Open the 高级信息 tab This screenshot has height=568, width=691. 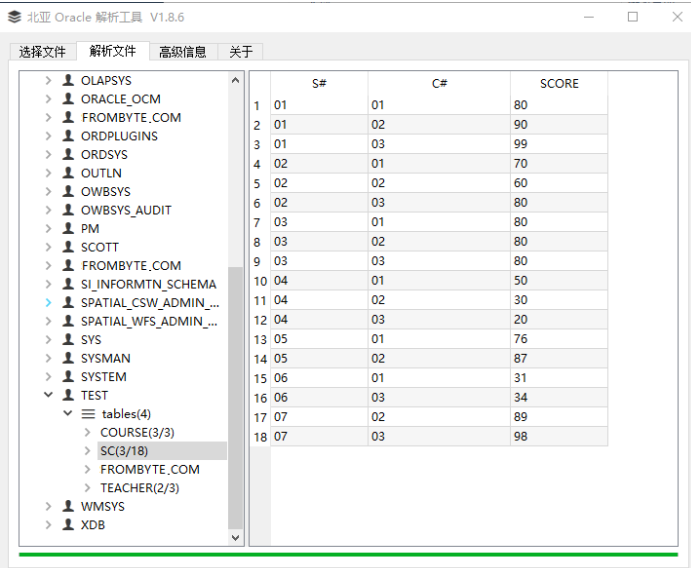(183, 52)
